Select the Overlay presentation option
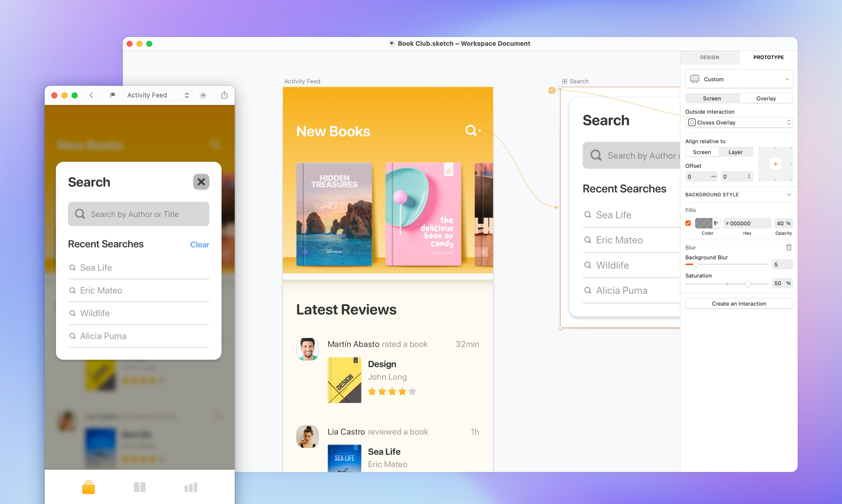Screen dimensions: 842x504 pyautogui.click(x=766, y=98)
